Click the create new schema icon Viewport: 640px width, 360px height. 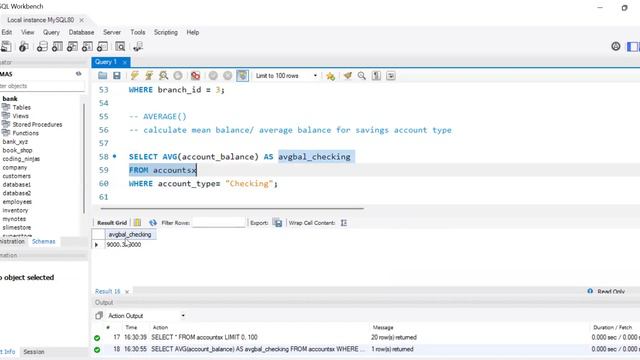pyautogui.click(x=42, y=47)
